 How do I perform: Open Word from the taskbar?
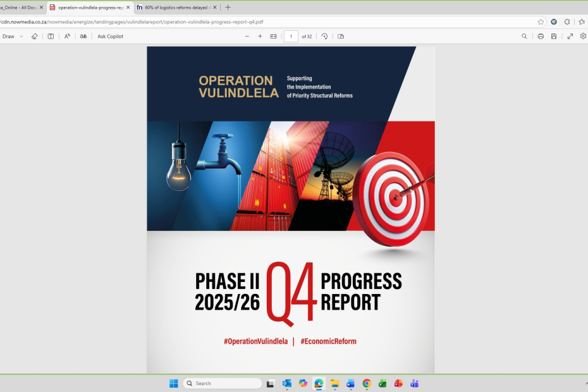coord(351,383)
